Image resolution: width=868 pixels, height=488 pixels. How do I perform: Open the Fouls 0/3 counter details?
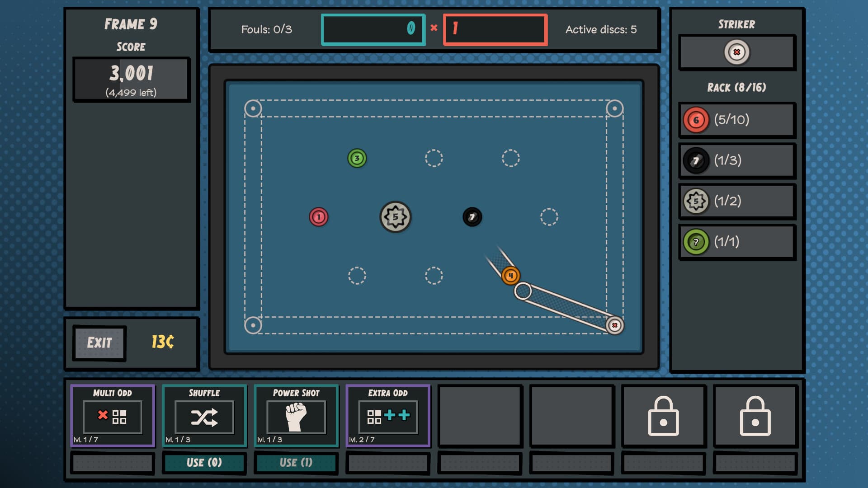pos(266,30)
